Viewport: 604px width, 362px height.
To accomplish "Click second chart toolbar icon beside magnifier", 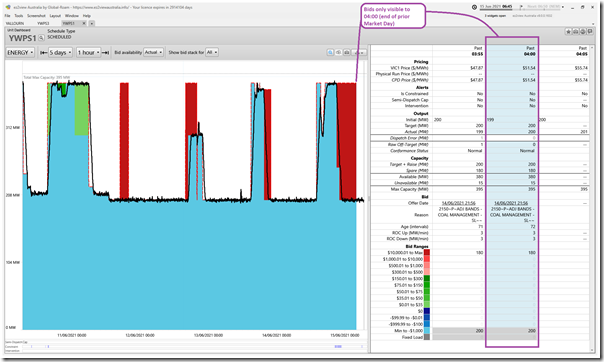I will tap(338, 52).
